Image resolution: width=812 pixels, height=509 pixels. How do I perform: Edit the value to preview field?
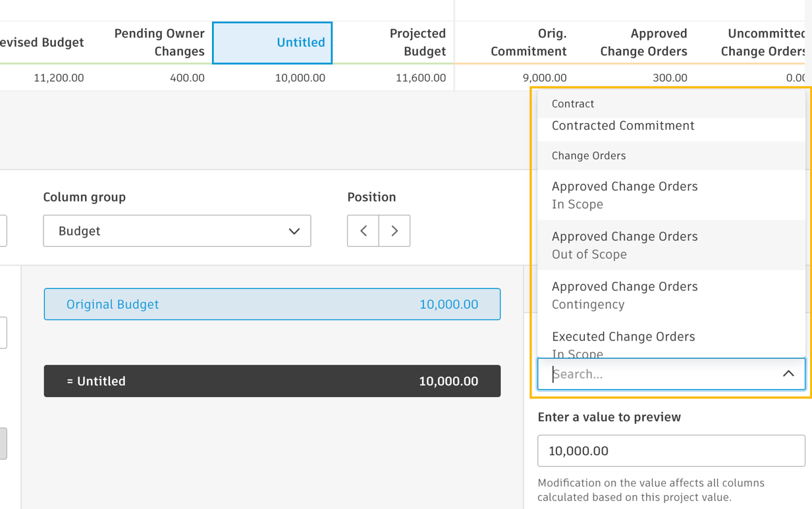click(670, 451)
